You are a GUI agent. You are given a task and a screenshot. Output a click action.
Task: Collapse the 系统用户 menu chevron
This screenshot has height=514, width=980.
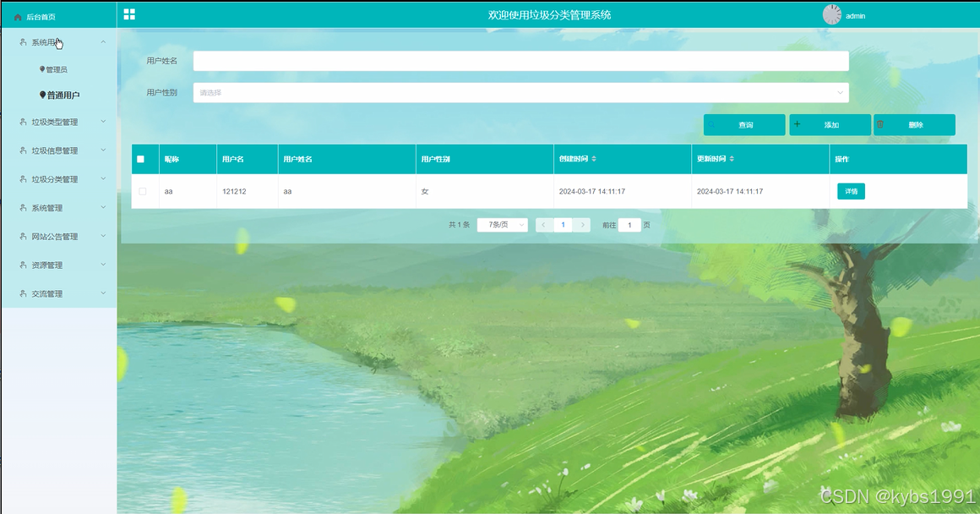coord(103,42)
